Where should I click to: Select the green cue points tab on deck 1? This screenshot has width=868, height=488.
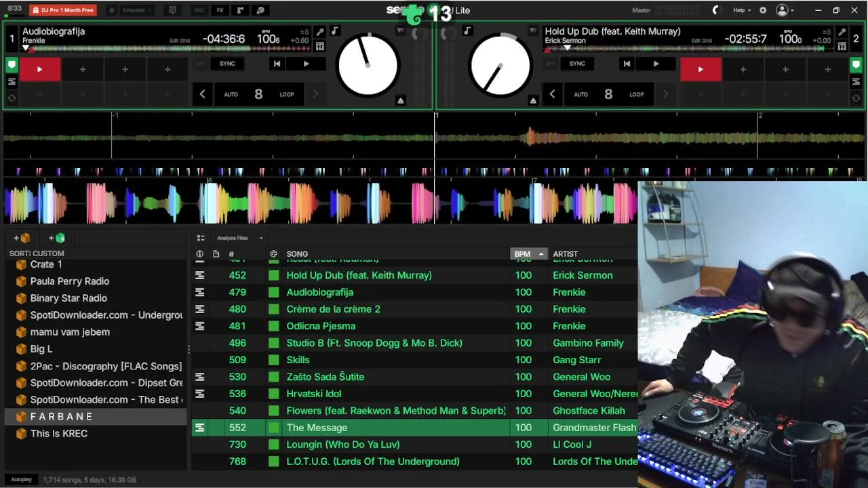point(12,65)
